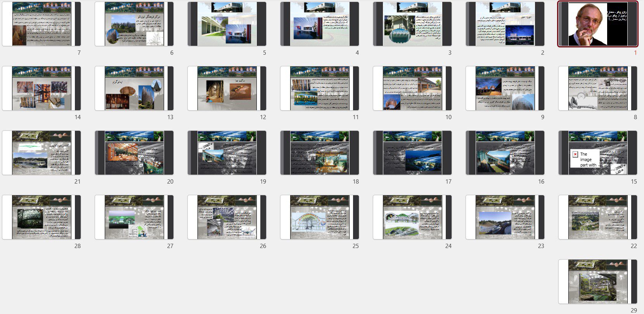Screen dimensions: 644x314
Task: Select the last slide, number 29
Action: [x=597, y=282]
